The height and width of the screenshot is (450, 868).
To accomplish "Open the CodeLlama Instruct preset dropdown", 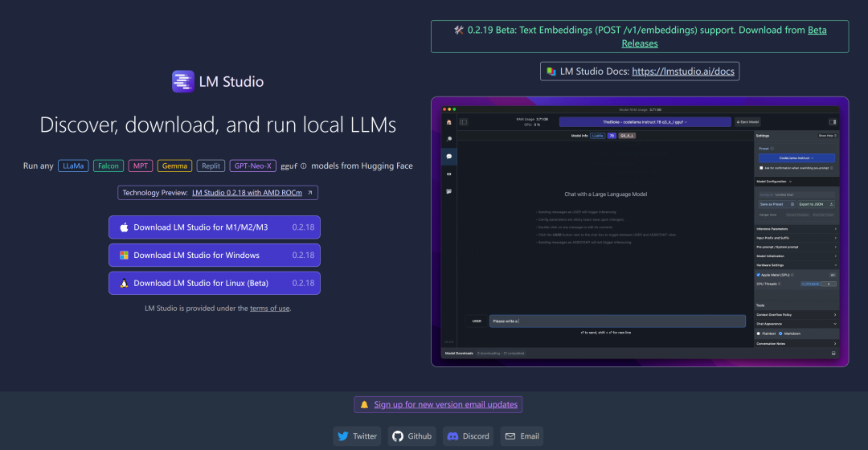I will 796,157.
